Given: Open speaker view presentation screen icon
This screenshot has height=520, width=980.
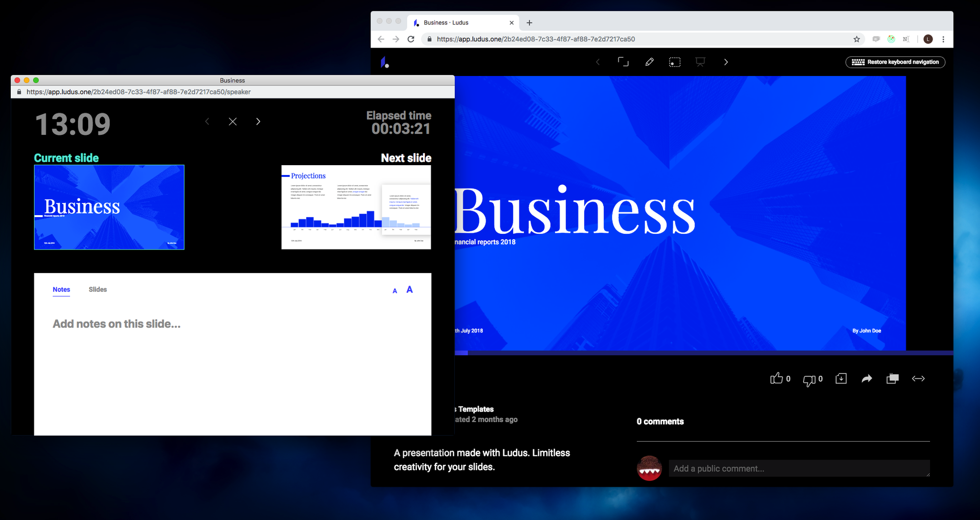Looking at the screenshot, I should pyautogui.click(x=700, y=62).
